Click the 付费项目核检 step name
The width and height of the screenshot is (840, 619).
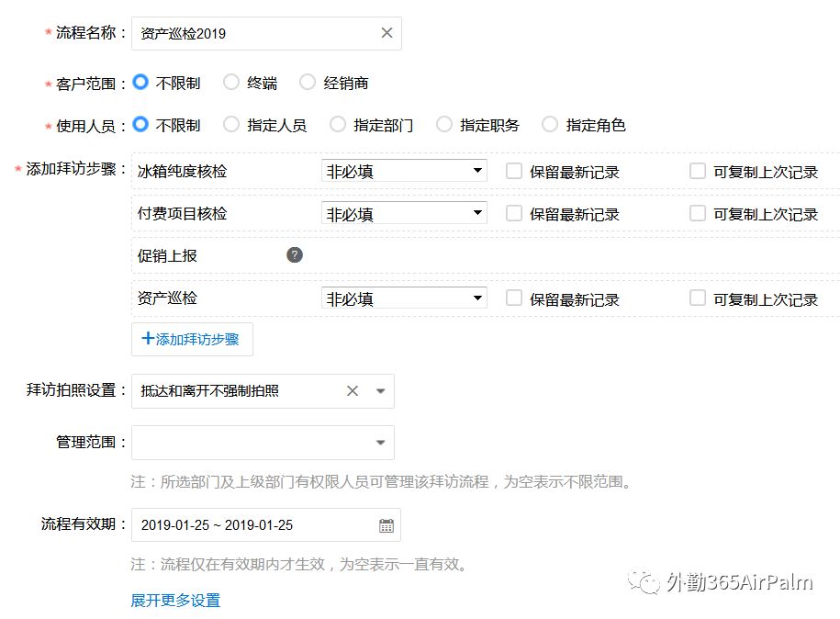tap(182, 213)
